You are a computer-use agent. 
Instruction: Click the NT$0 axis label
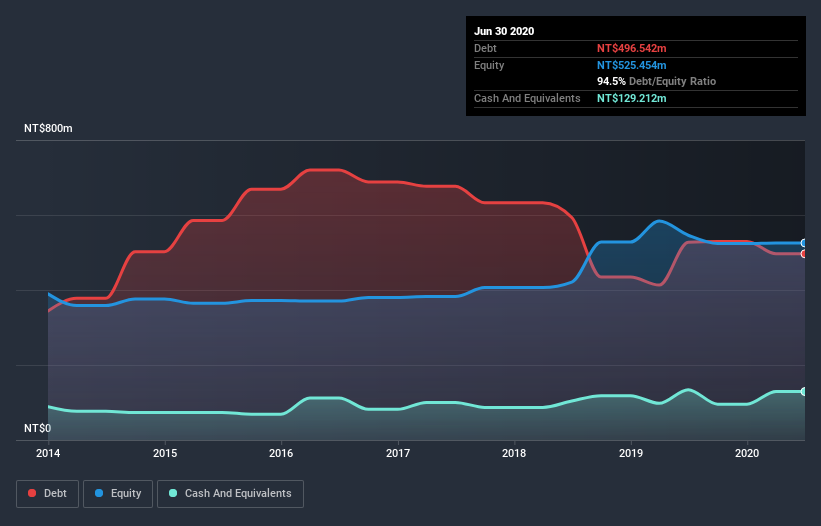point(38,428)
